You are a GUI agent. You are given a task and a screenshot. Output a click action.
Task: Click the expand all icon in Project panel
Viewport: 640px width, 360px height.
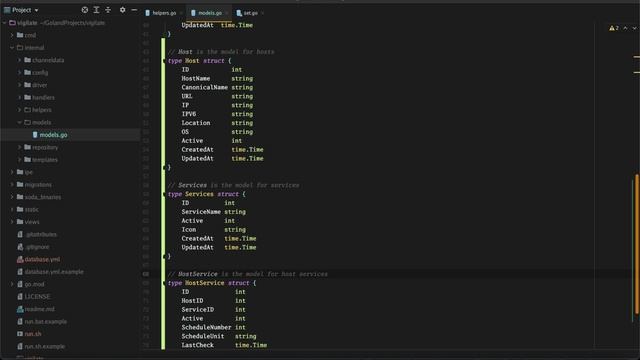pos(96,10)
